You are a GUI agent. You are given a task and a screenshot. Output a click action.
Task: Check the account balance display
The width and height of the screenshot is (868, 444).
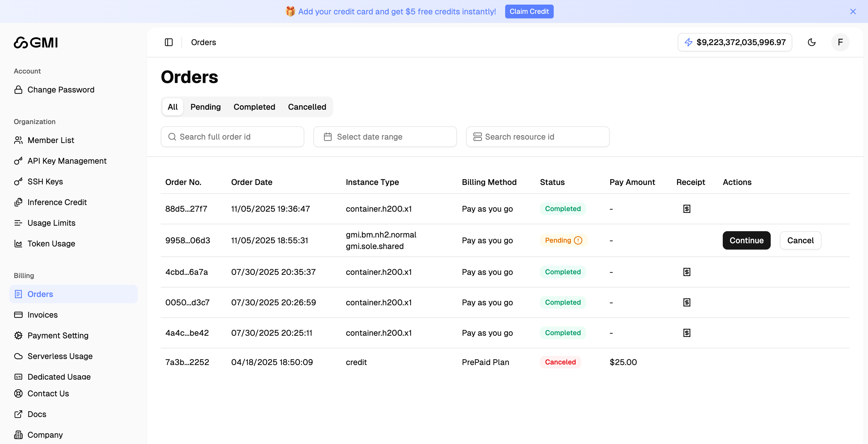[735, 42]
